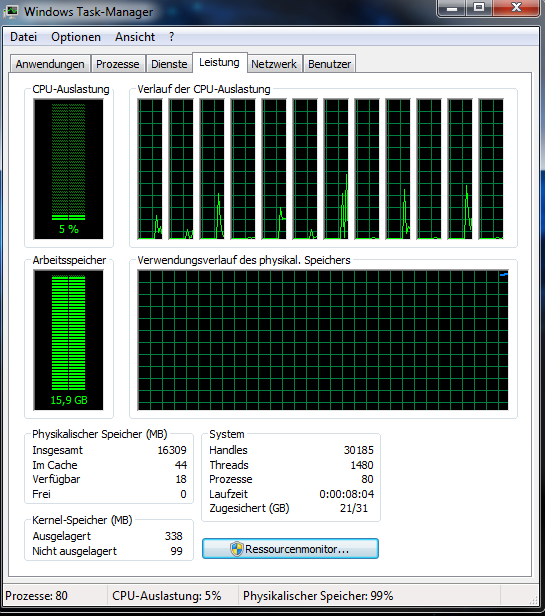Image resolution: width=545 pixels, height=616 pixels.
Task: Switch to the Netzwerk tab
Action: (274, 64)
